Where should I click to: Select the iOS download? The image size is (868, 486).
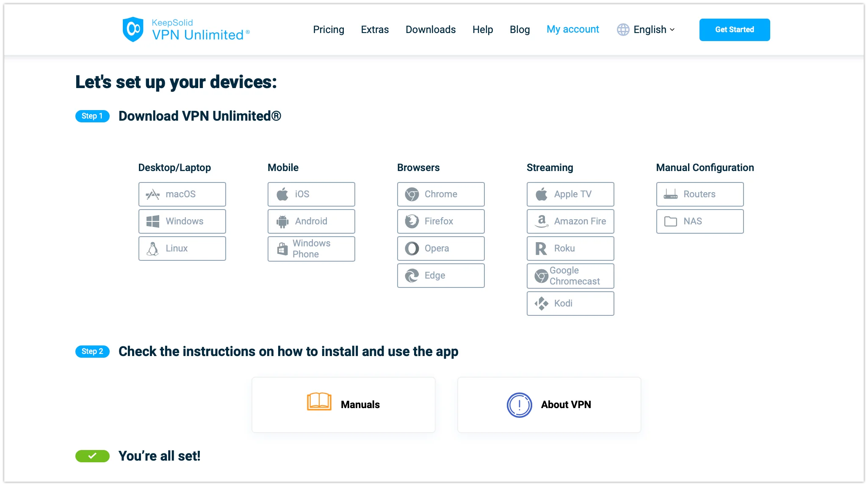click(x=311, y=194)
